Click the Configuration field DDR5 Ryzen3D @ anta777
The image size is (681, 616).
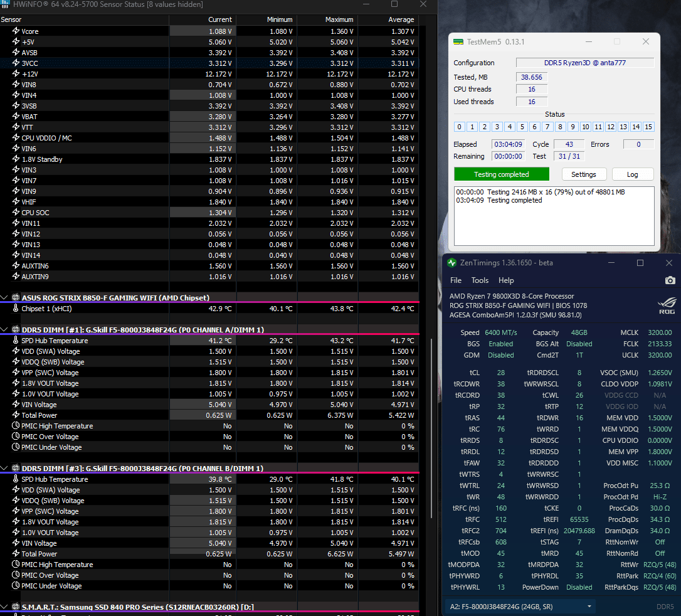pos(585,63)
